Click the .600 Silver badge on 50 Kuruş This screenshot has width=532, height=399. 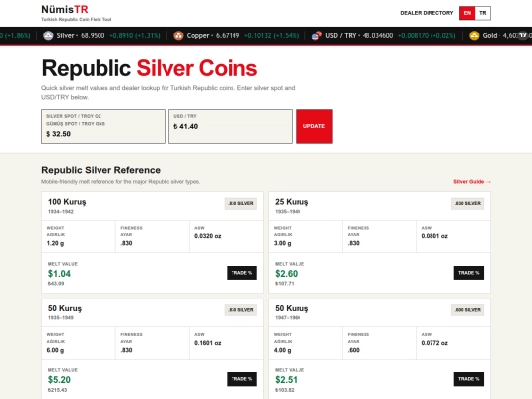click(x=468, y=310)
